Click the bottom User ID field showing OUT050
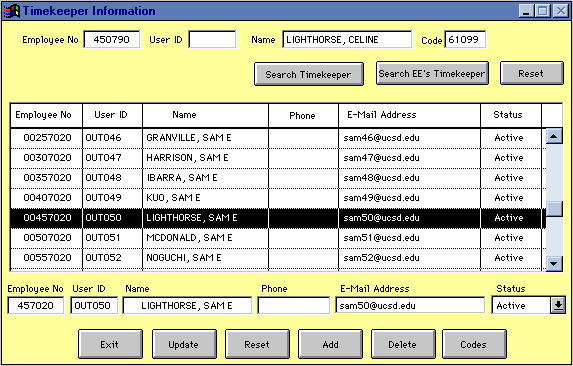 click(x=94, y=305)
